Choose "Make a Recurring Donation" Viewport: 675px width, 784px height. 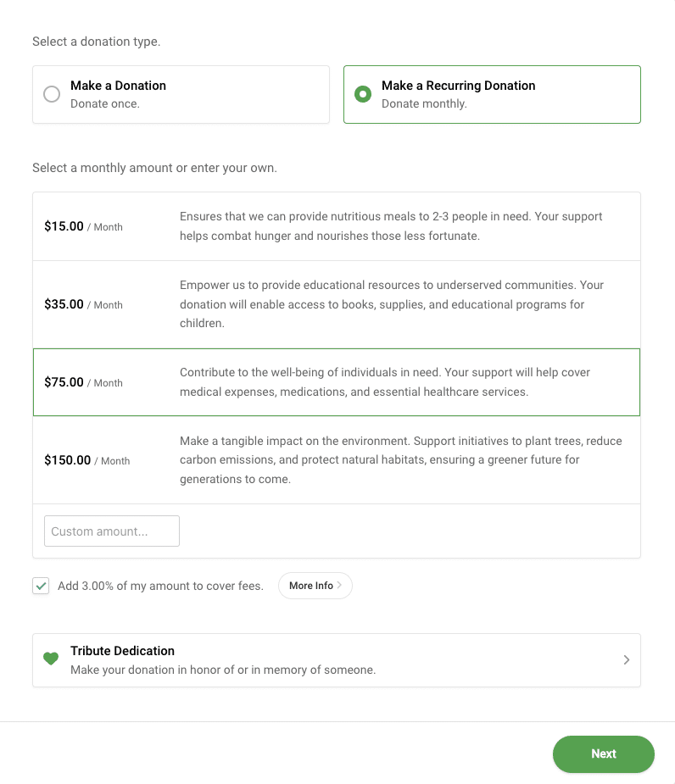(492, 94)
